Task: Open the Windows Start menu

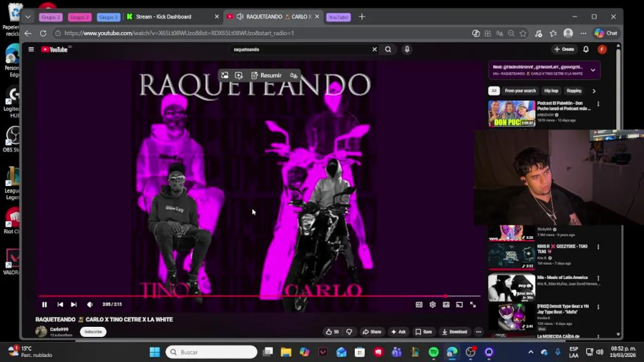Action: [154, 352]
